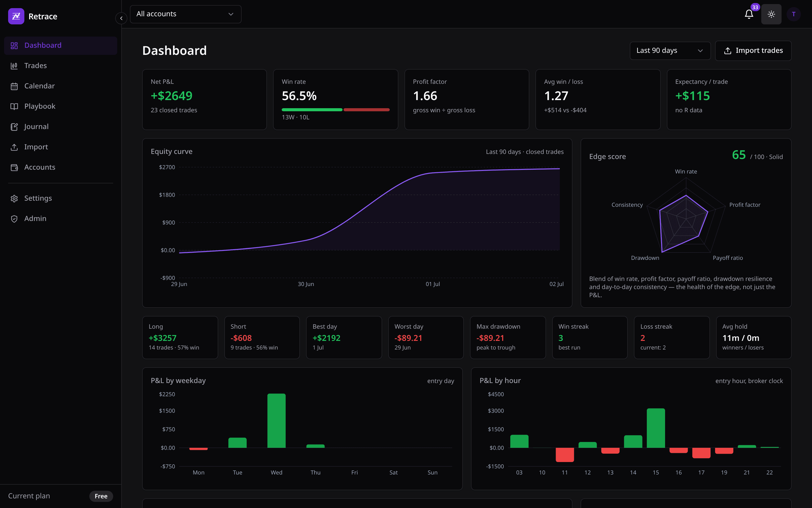This screenshot has width=812, height=508.
Task: Collapse the sidebar with the chevron button
Action: [121, 18]
